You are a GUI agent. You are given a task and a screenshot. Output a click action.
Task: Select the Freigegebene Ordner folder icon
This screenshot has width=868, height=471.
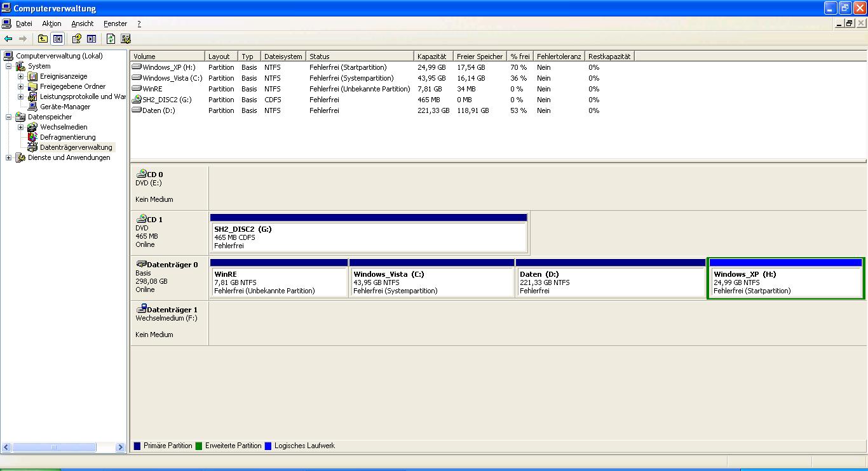pyautogui.click(x=33, y=86)
